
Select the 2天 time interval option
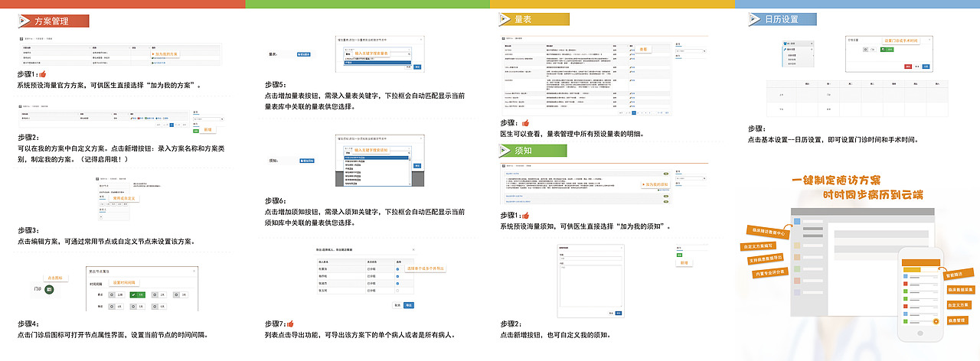tap(159, 294)
